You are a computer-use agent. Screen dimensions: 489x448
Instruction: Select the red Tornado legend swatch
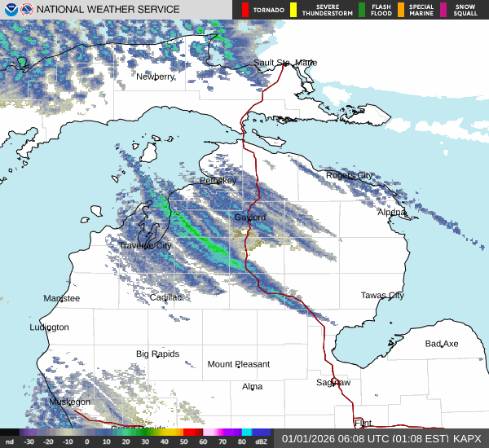tap(245, 10)
